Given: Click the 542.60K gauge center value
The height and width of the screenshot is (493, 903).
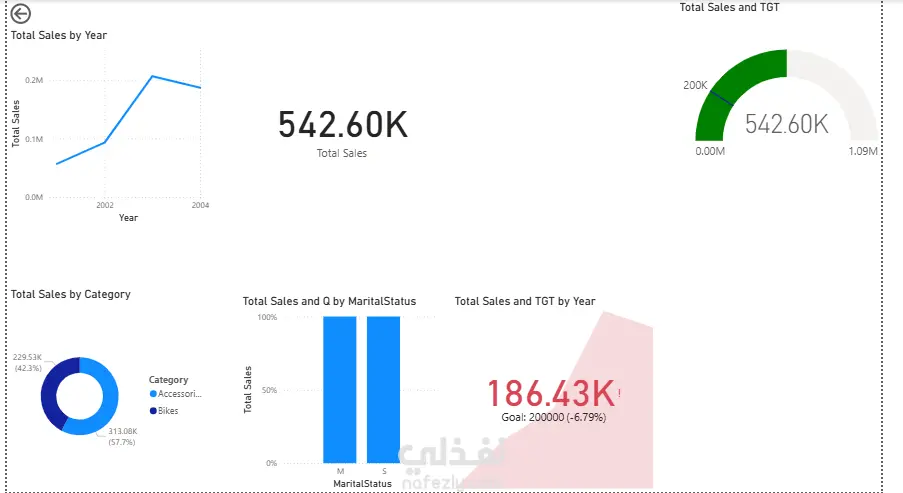Looking at the screenshot, I should pos(787,124).
